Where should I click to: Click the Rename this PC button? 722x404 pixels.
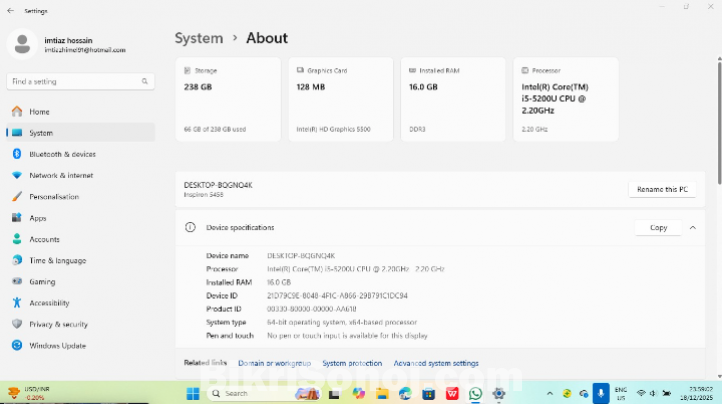[662, 189]
